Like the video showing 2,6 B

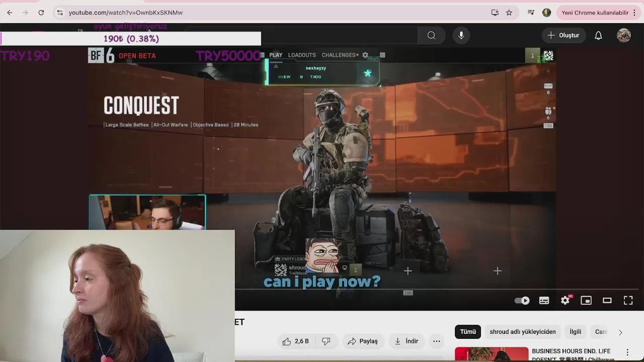click(296, 341)
